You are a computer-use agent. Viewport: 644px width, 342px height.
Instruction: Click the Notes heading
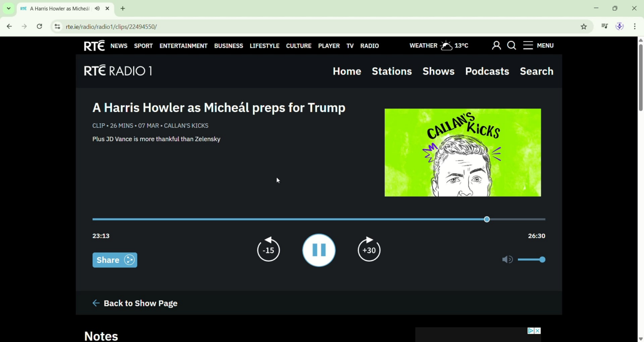(x=101, y=336)
